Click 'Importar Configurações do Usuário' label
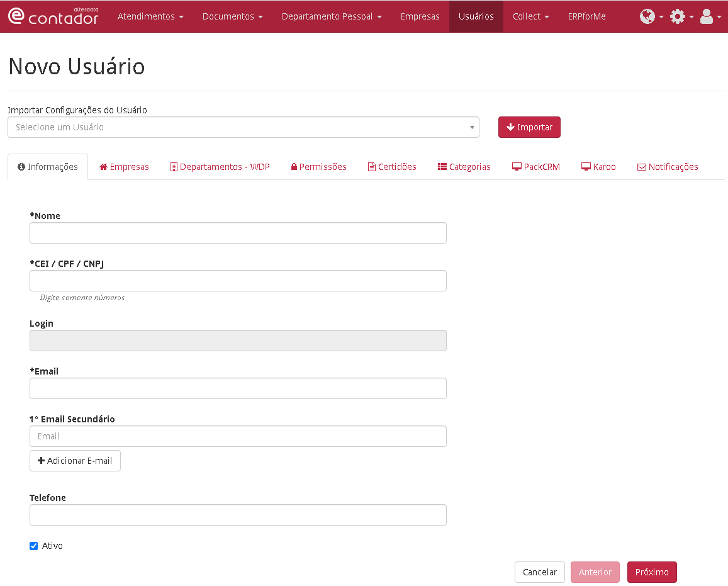The height and width of the screenshot is (586, 728). coord(77,110)
